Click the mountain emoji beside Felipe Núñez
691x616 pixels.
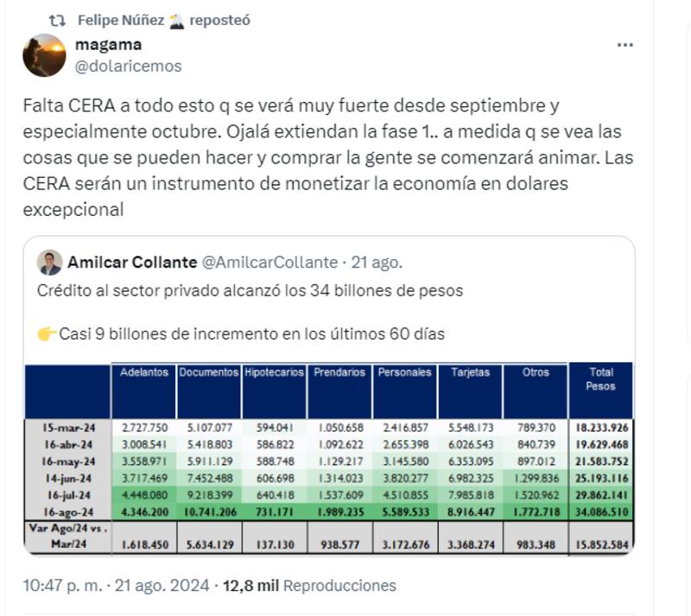pos(176,20)
